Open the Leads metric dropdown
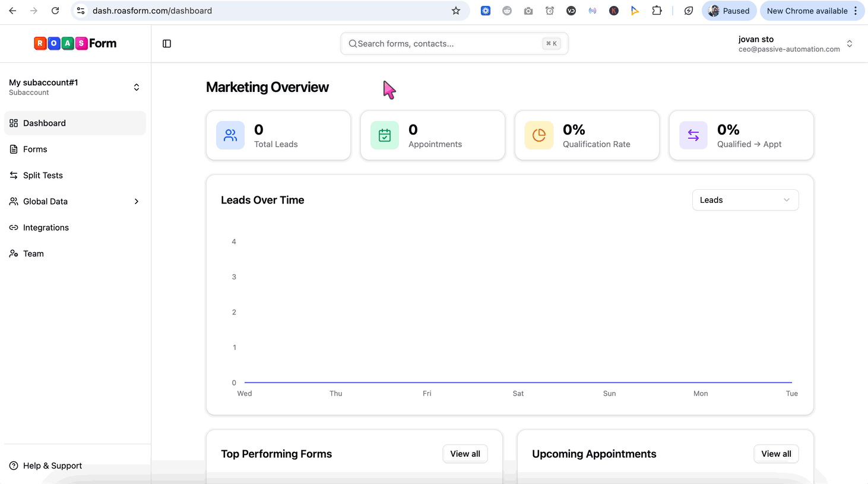 pyautogui.click(x=745, y=200)
